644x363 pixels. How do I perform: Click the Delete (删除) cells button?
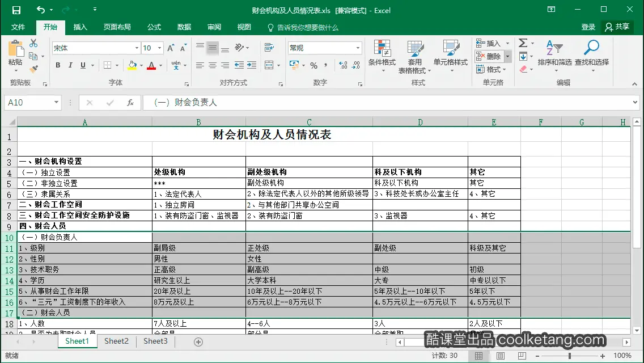(489, 56)
